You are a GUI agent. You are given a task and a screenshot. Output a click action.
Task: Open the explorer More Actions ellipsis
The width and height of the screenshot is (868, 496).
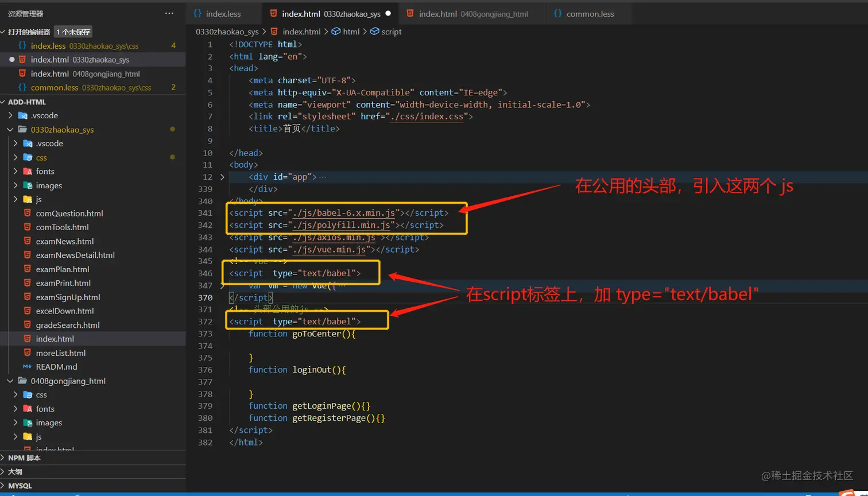tap(169, 13)
